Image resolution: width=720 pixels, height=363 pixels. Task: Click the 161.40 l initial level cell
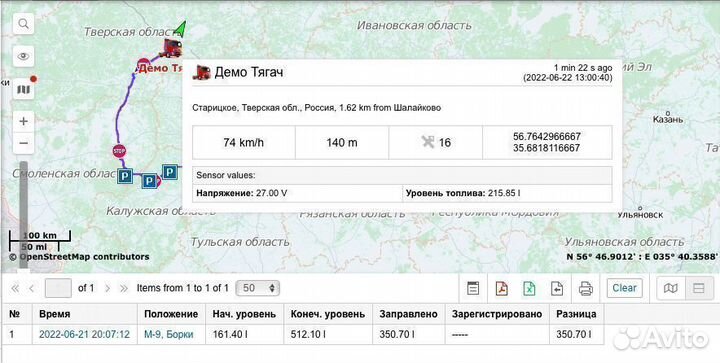pyautogui.click(x=245, y=335)
